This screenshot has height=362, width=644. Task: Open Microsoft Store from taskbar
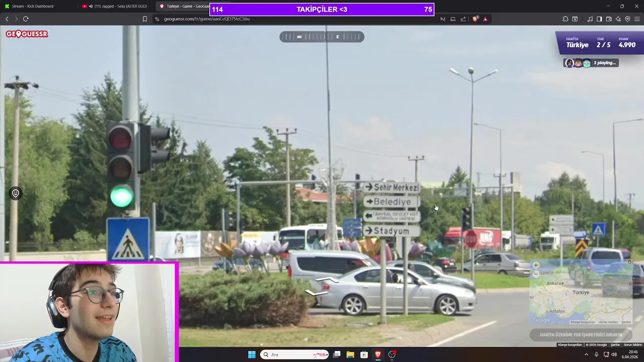pos(364,354)
